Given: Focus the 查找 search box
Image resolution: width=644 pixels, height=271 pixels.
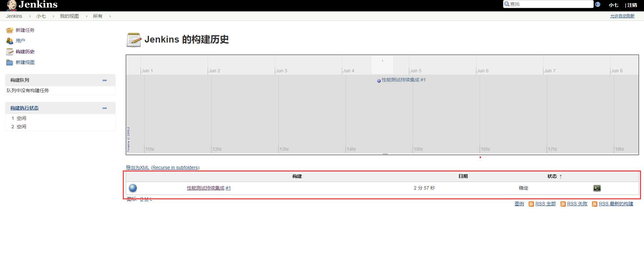Looking at the screenshot, I should [x=548, y=4].
